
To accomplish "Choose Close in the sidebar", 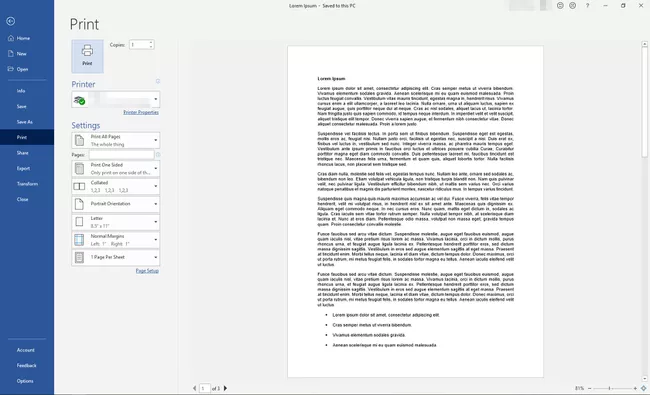I will click(22, 199).
